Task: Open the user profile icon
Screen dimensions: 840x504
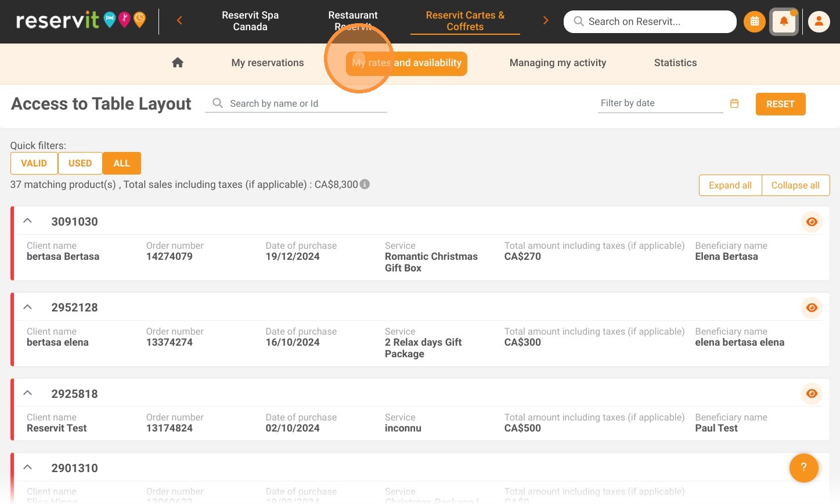Action: pyautogui.click(x=819, y=21)
